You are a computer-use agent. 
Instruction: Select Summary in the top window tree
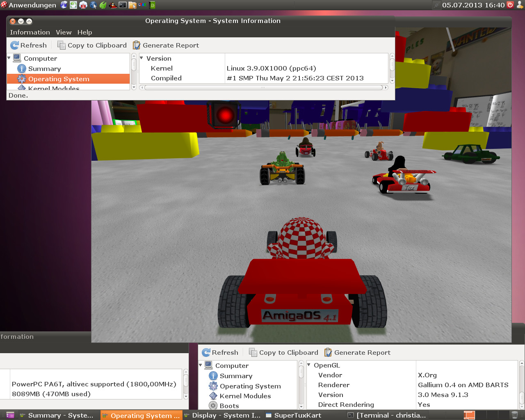tap(44, 69)
